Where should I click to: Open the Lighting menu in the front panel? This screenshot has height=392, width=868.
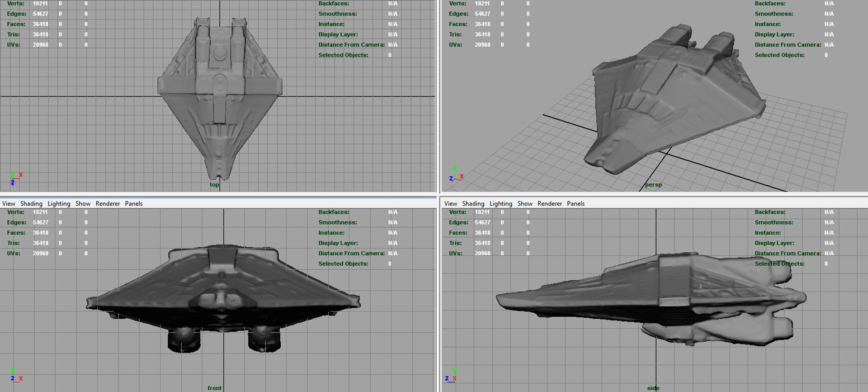[x=59, y=204]
